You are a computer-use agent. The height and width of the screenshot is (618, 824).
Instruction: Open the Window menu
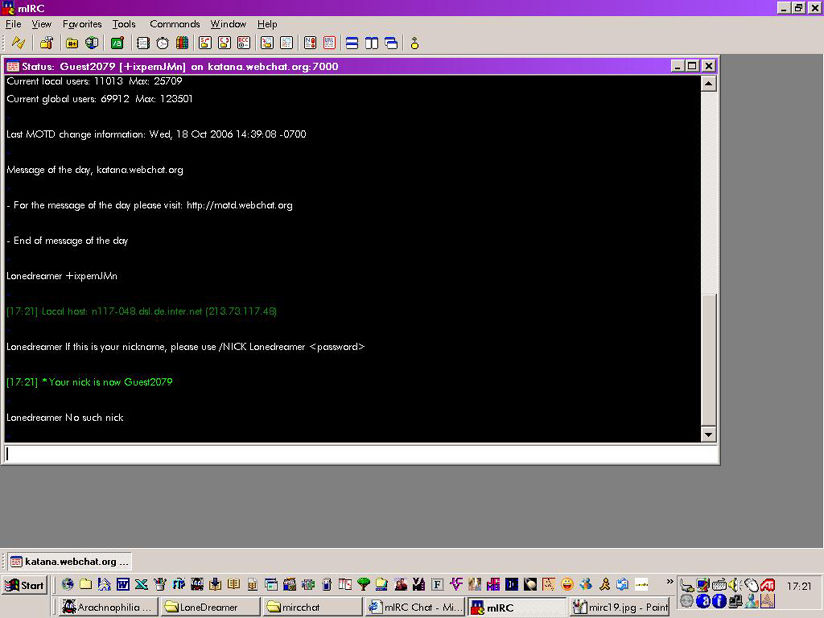click(228, 24)
